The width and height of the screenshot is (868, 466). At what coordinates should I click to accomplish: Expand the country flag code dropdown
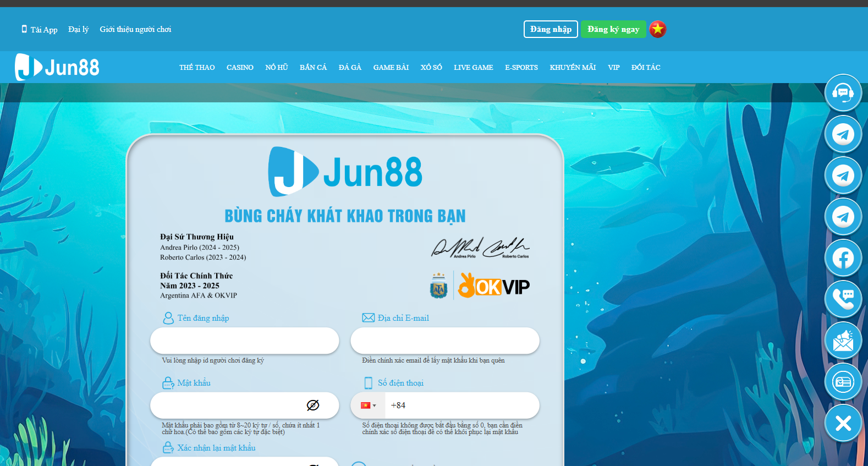[x=368, y=405]
